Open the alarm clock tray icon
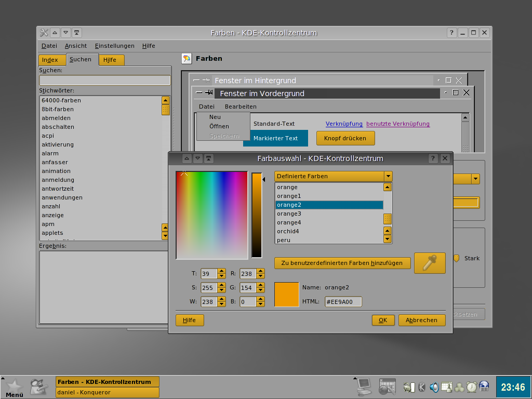Screen dimensions: 532x399 [x=472, y=387]
